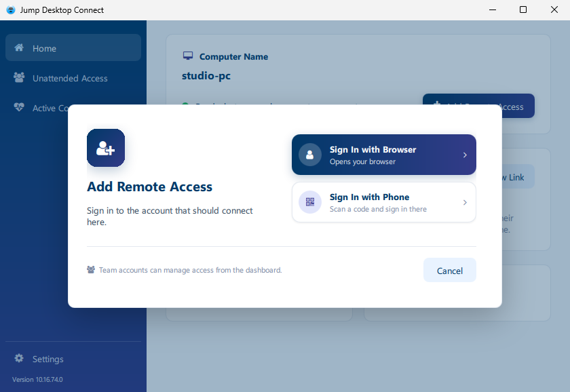Click the studio-pc computer name
Screen dimensions: 570x392
(x=206, y=76)
